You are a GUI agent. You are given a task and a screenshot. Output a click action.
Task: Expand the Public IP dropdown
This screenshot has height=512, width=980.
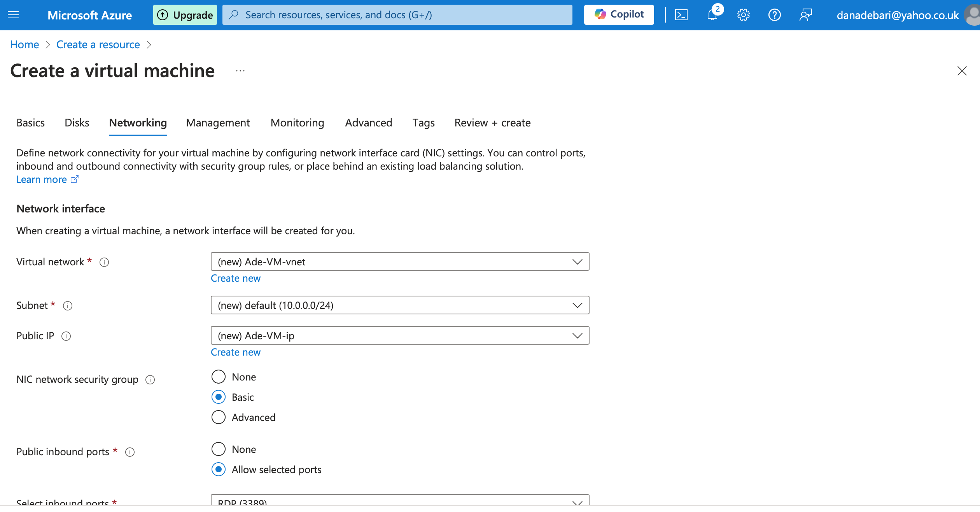(x=400, y=336)
